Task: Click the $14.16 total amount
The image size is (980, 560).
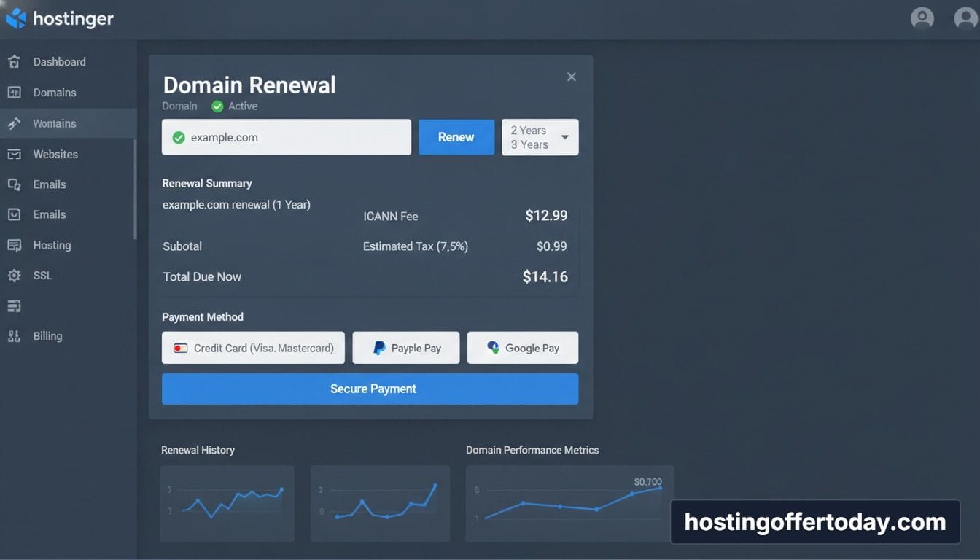Action: [x=545, y=277]
